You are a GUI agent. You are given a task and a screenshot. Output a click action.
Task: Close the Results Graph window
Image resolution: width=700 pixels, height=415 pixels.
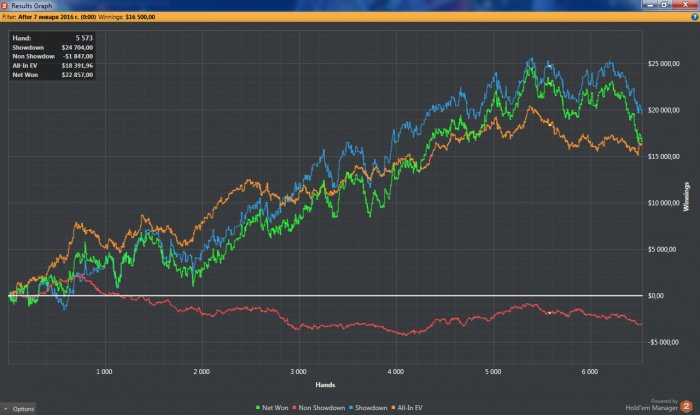point(685,4)
